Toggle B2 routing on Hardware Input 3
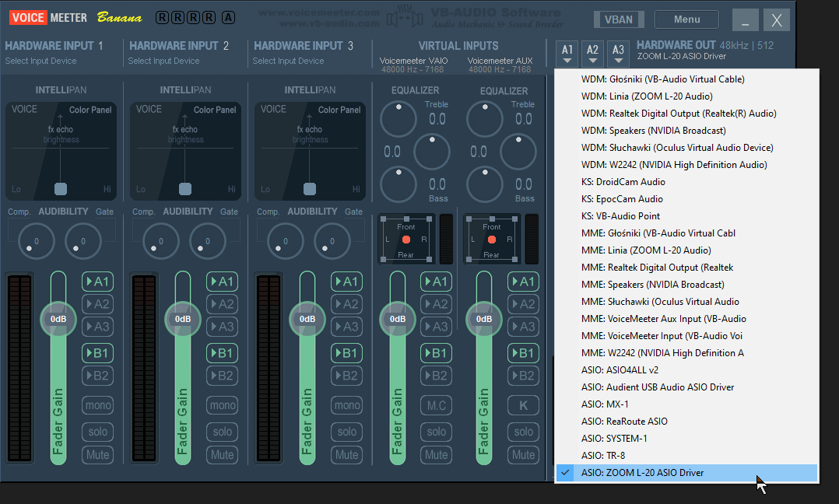 347,376
